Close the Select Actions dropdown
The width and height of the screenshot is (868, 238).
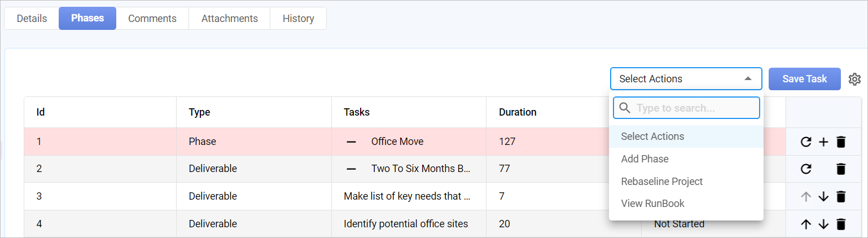point(748,79)
